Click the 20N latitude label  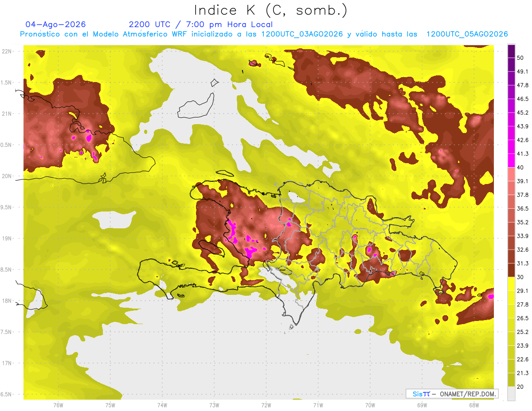[x=7, y=176]
